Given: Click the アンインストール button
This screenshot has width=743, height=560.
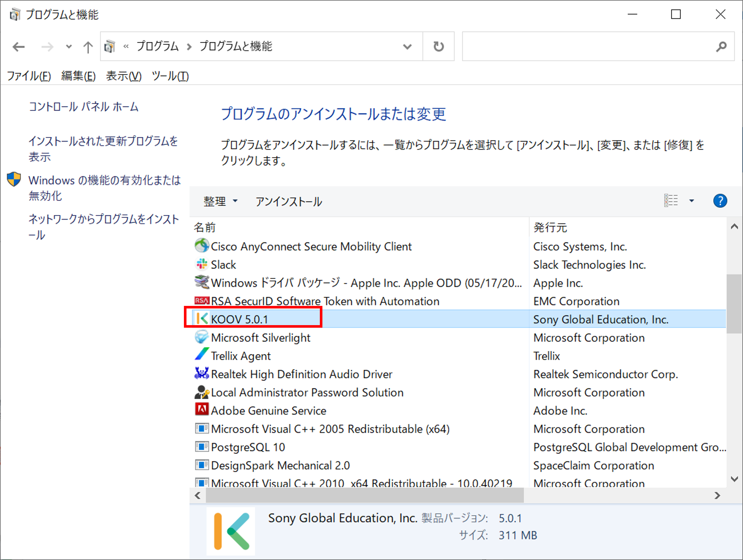Looking at the screenshot, I should point(289,201).
